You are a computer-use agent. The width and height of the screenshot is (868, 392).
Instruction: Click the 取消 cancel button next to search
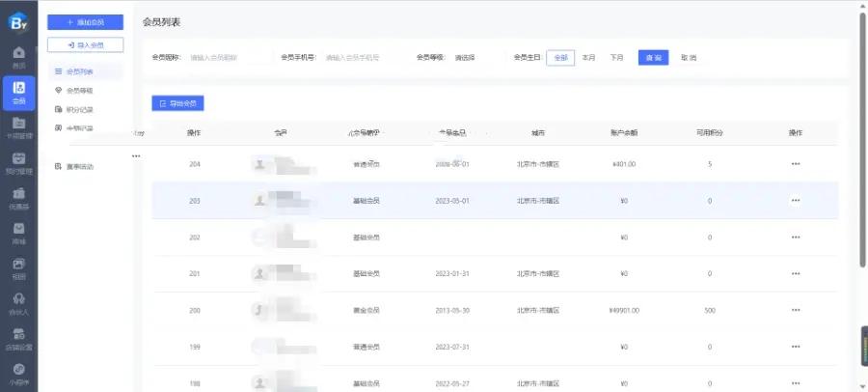(x=689, y=58)
